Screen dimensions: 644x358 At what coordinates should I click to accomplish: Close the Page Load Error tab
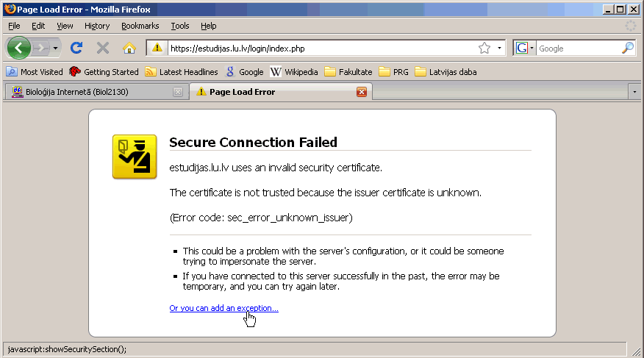click(362, 92)
